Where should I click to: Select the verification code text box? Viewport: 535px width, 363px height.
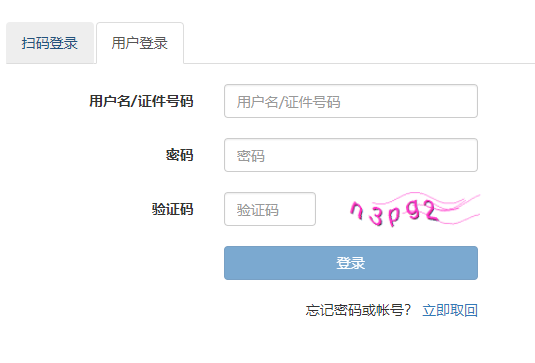point(270,209)
